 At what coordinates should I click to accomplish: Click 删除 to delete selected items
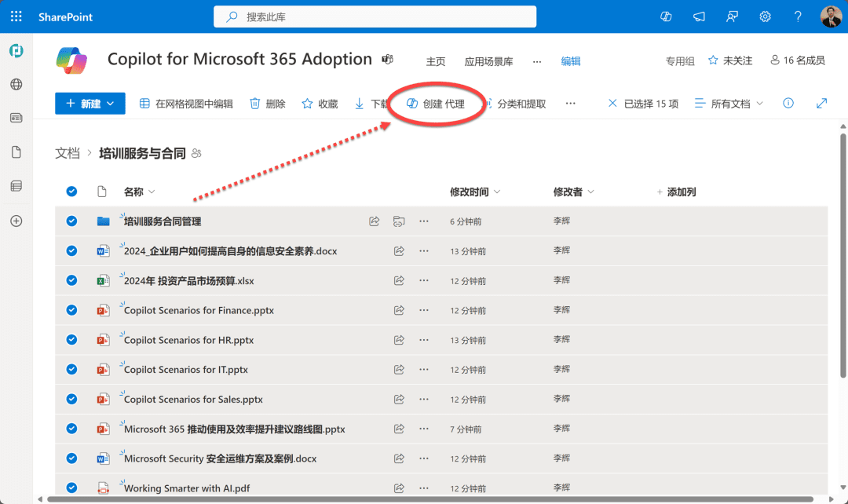point(268,104)
